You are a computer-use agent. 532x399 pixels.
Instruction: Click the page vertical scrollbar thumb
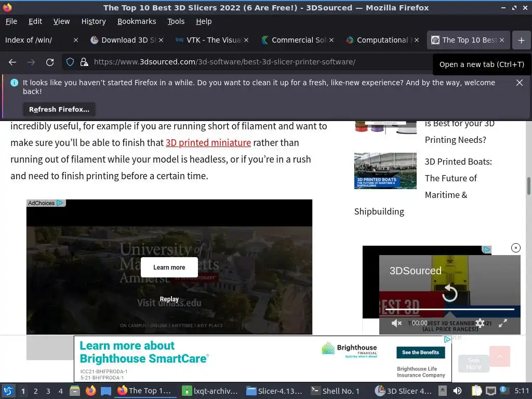[528, 186]
